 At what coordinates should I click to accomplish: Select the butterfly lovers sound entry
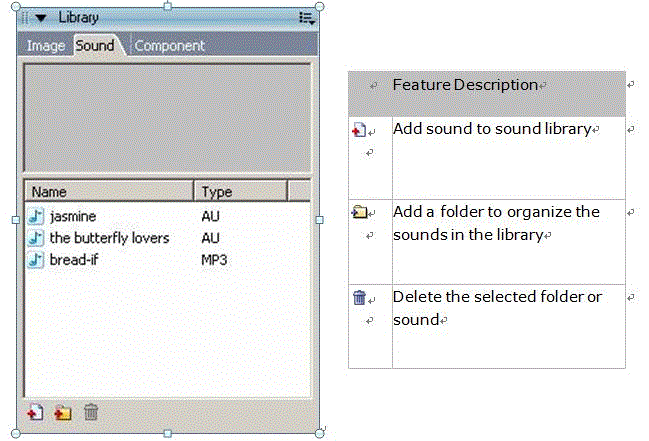tap(167, 238)
